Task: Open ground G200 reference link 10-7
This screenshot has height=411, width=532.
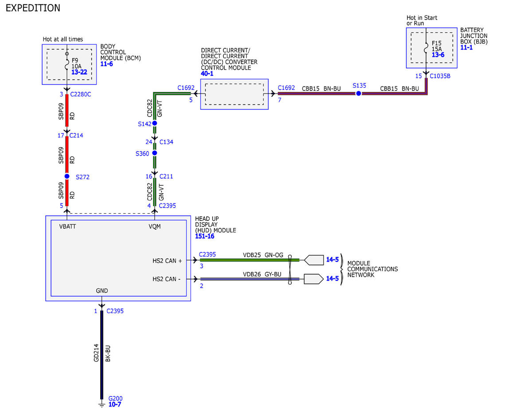Action: pyautogui.click(x=114, y=404)
